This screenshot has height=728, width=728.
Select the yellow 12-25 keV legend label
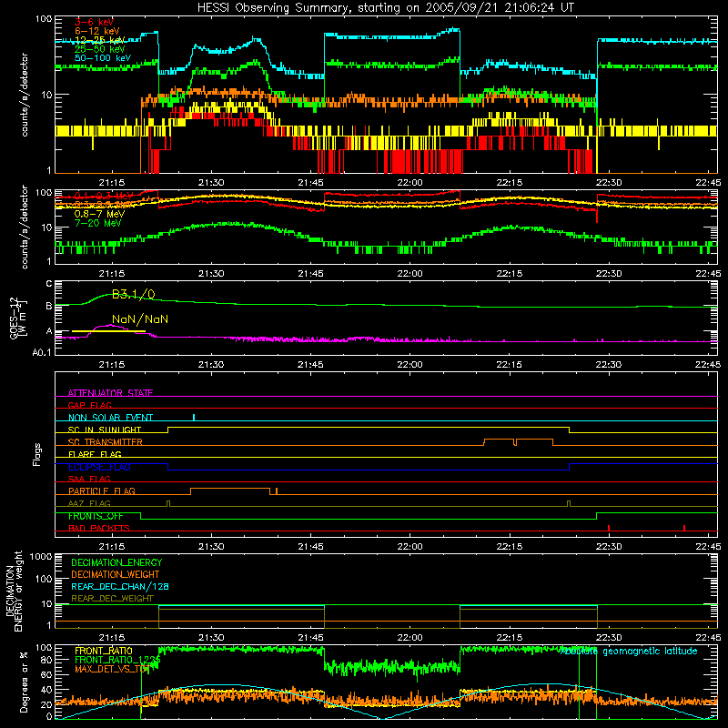pos(100,40)
